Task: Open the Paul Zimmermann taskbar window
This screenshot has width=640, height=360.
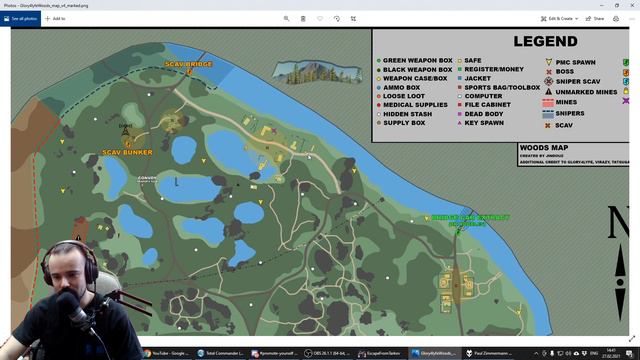Action: [489, 353]
